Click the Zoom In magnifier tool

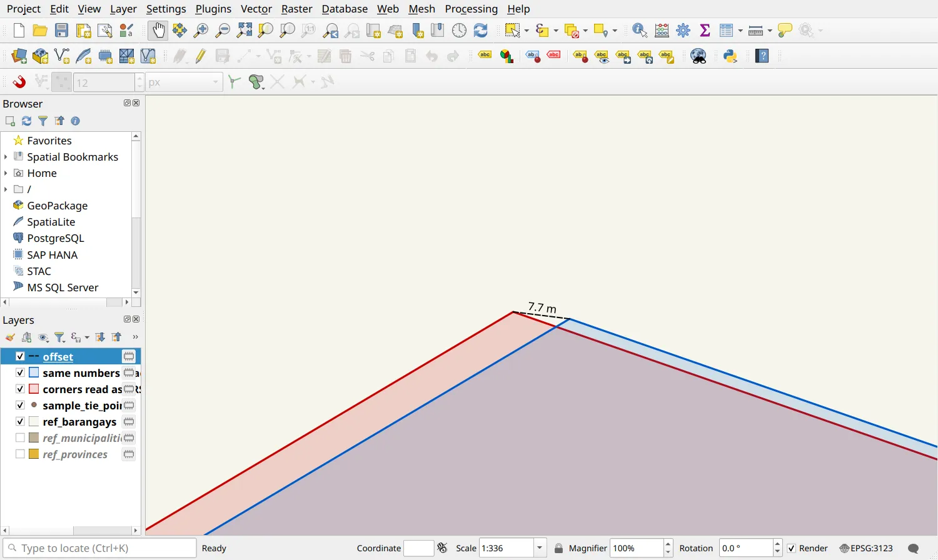click(x=201, y=30)
